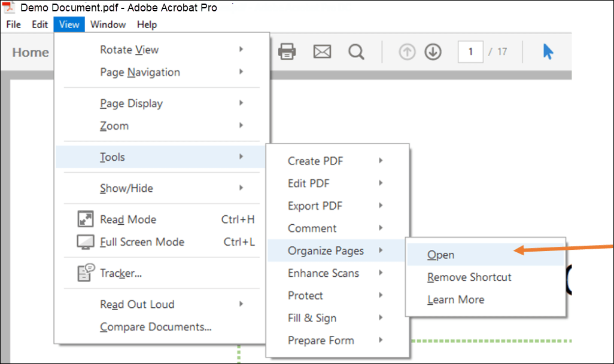614x364 pixels.
Task: Expand Create PDF tool submenu
Action: point(338,161)
